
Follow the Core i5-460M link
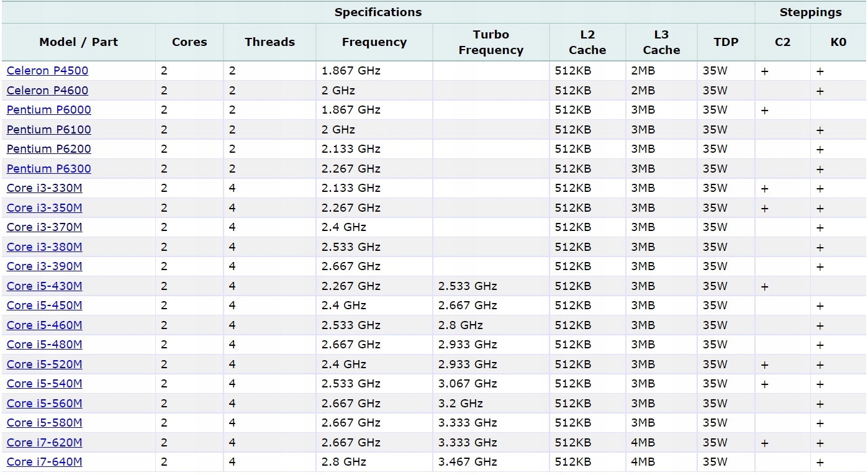pyautogui.click(x=44, y=325)
